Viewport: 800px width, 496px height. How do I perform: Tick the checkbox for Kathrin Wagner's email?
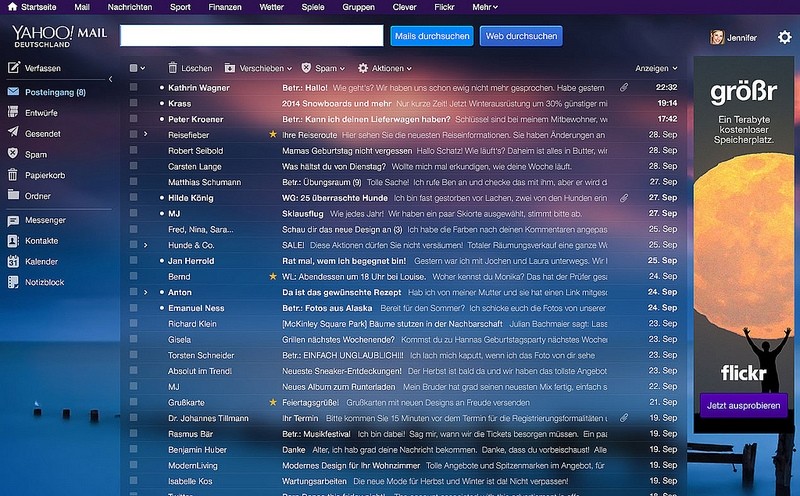133,87
